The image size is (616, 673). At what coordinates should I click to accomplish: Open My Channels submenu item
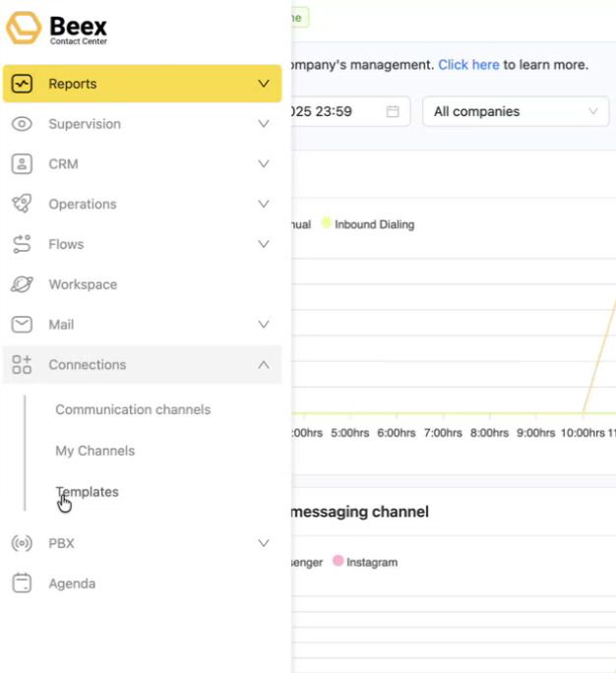pos(94,451)
